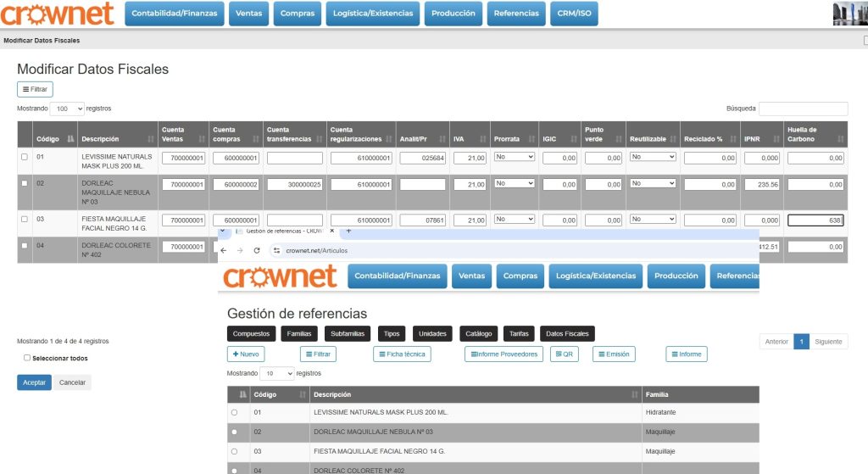Sort by Cuenta Ventas column header

coord(183,134)
